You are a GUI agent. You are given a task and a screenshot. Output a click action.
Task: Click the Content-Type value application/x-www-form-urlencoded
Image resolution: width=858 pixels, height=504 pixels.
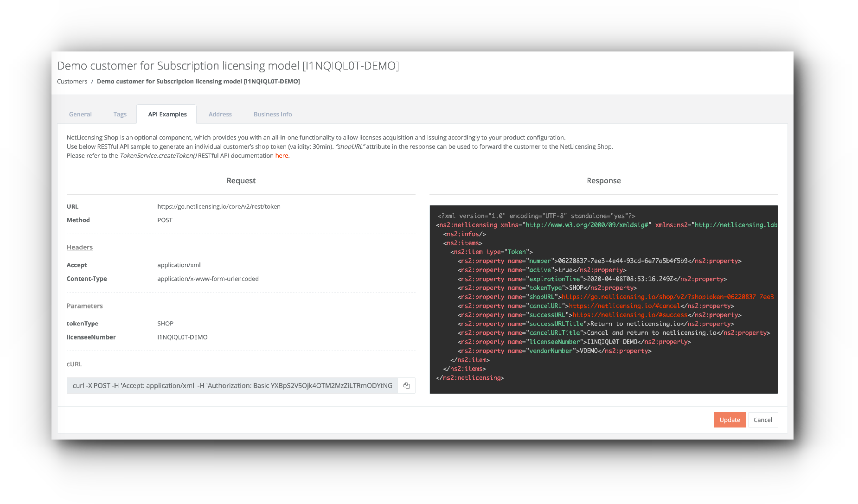(208, 279)
